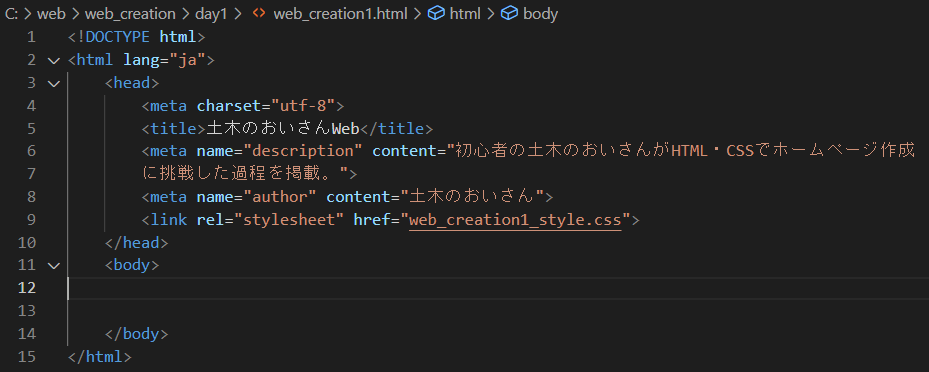The height and width of the screenshot is (372, 929).
Task: Select web_creation1.html in the breadcrumb
Action: tap(341, 14)
